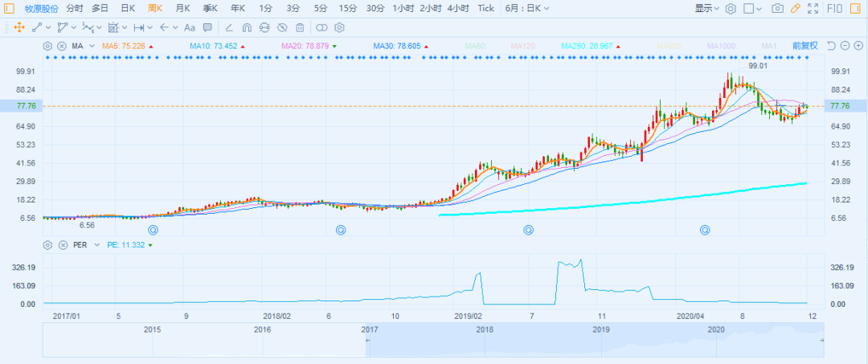Screen dimensions: 868x364
Task: Take a chart screenshot with camera icon
Action: [777, 9]
